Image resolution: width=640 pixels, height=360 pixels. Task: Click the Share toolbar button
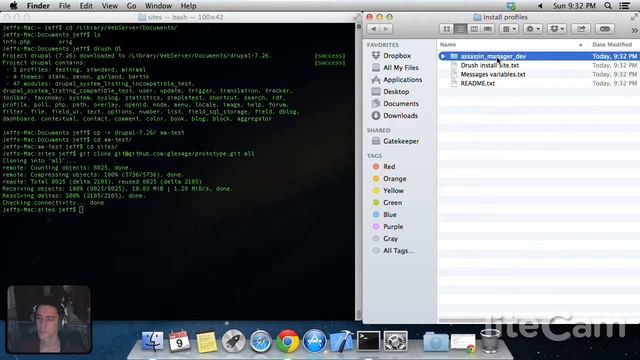(581, 29)
